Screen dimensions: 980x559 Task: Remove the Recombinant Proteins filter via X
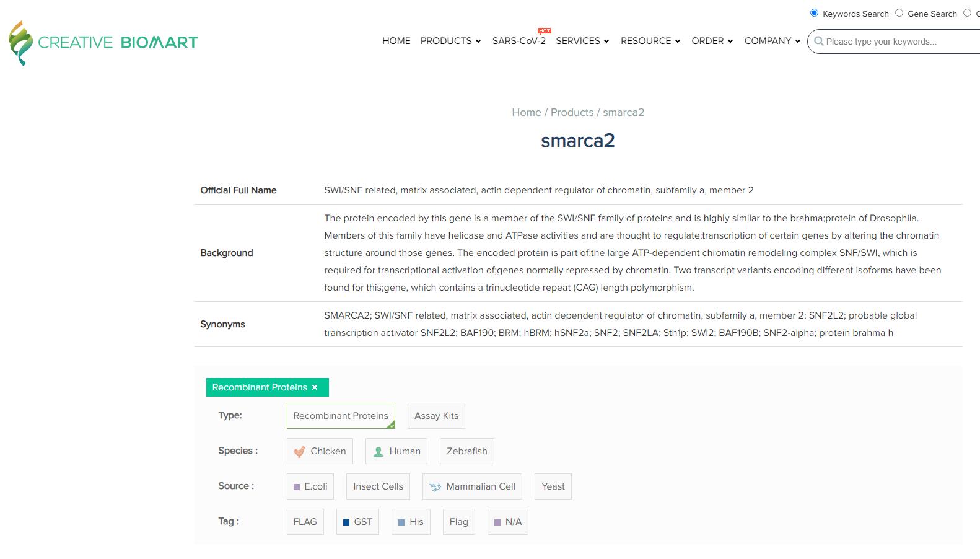pyautogui.click(x=315, y=387)
